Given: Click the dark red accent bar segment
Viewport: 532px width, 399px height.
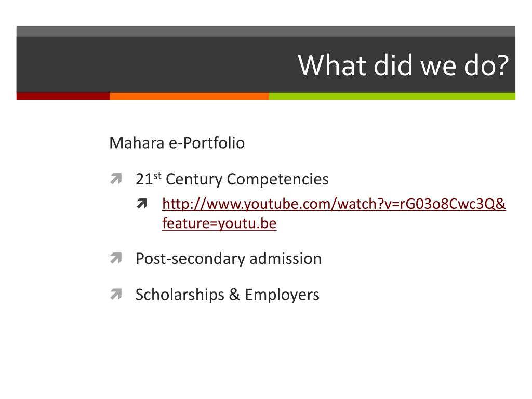Looking at the screenshot, I should [x=63, y=96].
